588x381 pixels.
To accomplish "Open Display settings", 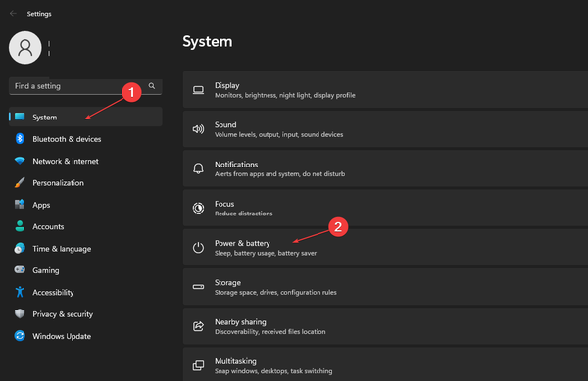I will (x=385, y=90).
